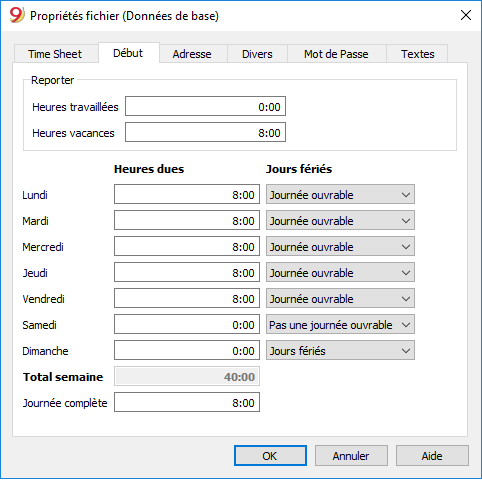Focus the Mardi heures dues field
The image size is (482, 480).
[x=187, y=220]
